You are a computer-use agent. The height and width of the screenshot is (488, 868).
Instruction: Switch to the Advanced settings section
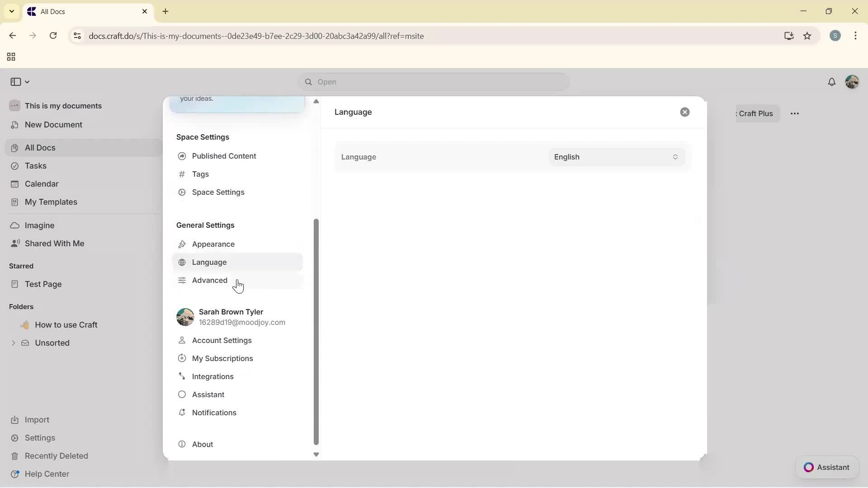tap(209, 280)
